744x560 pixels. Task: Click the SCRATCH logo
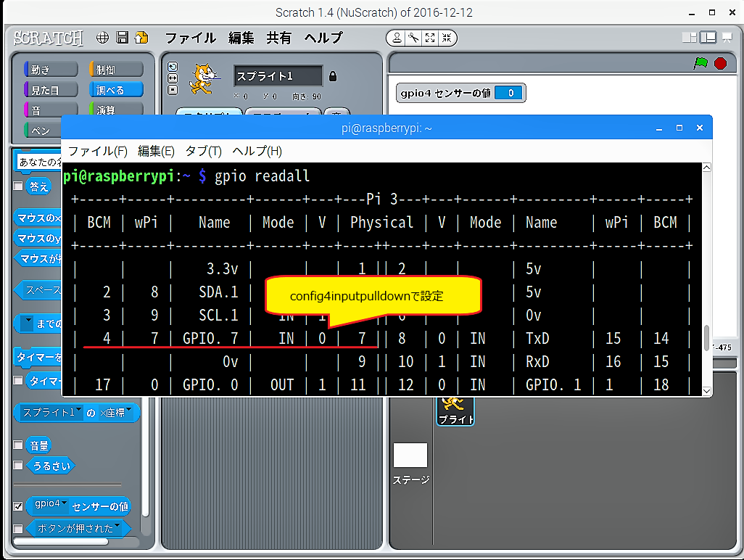[49, 38]
